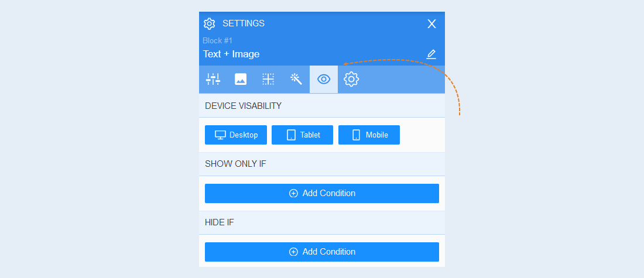Click the gear icon next to SETTINGS title
The height and width of the screenshot is (278, 644).
pyautogui.click(x=210, y=23)
